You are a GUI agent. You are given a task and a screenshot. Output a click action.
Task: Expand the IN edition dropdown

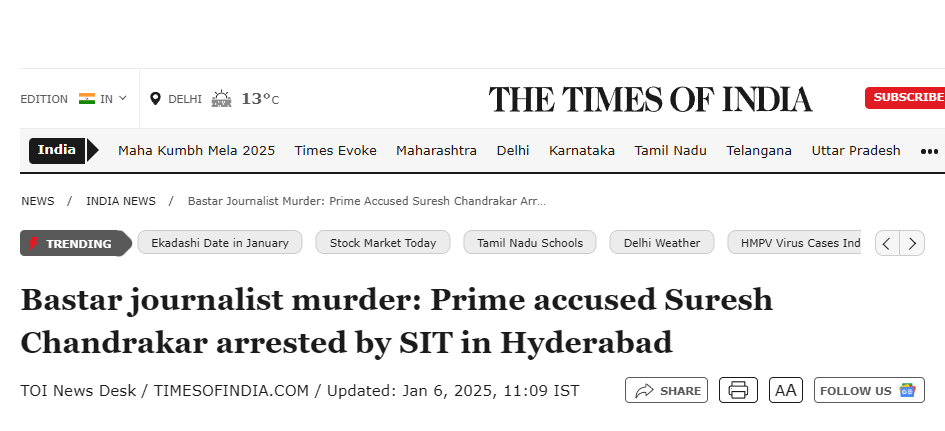click(103, 98)
